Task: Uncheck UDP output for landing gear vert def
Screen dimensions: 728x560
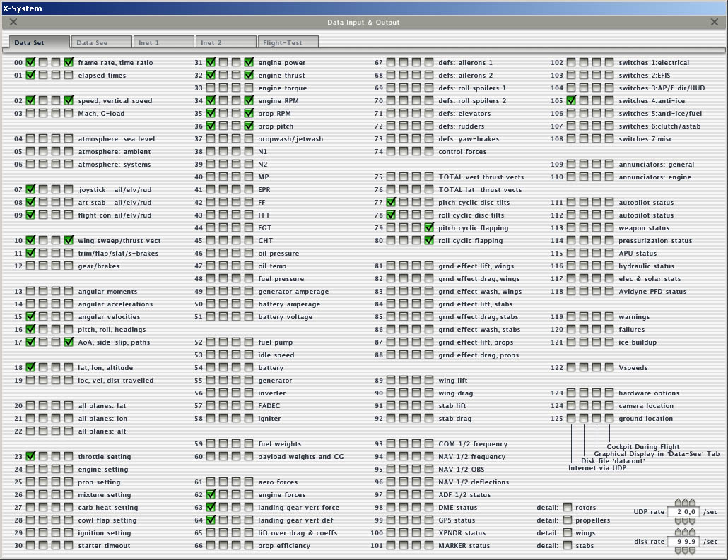Action: pyautogui.click(x=211, y=520)
